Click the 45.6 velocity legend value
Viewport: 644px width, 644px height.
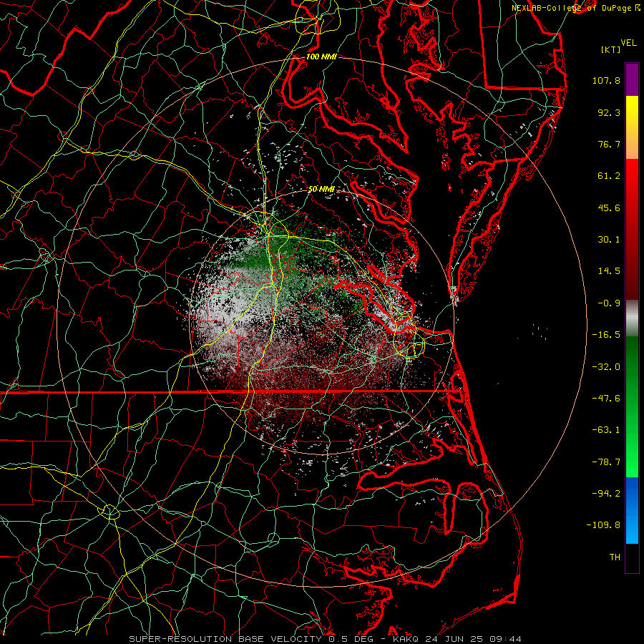point(609,208)
